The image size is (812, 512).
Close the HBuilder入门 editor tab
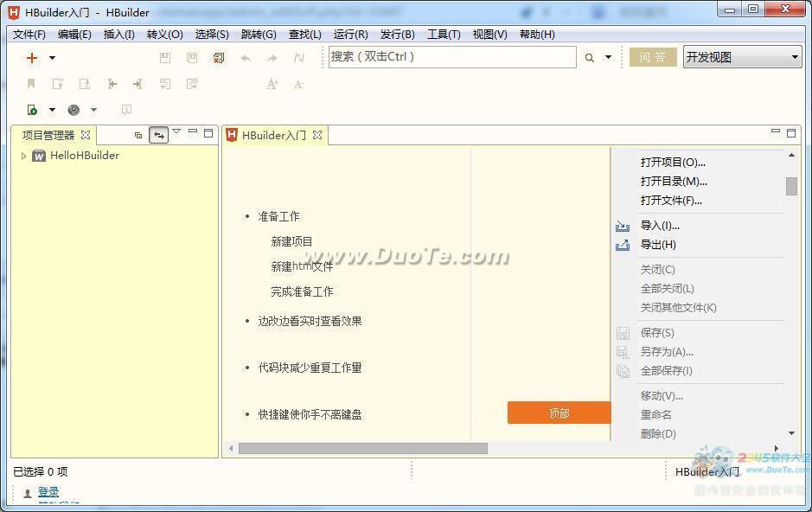coord(317,135)
